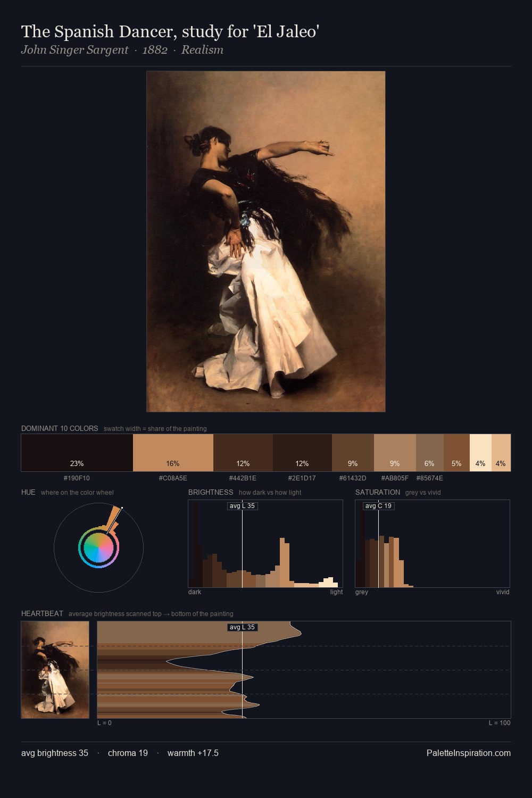532x798 pixels.
Task: Click the #61432D hex code label
Action: [x=353, y=478]
